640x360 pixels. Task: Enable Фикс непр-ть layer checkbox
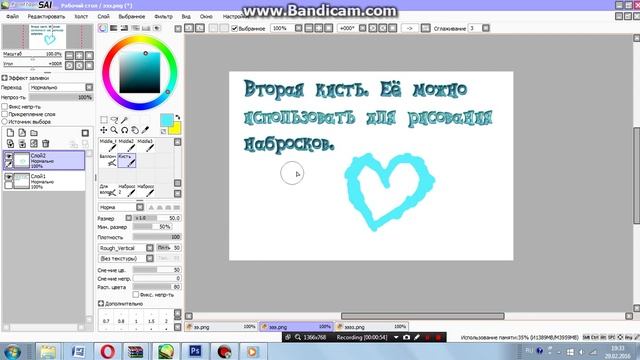point(5,107)
